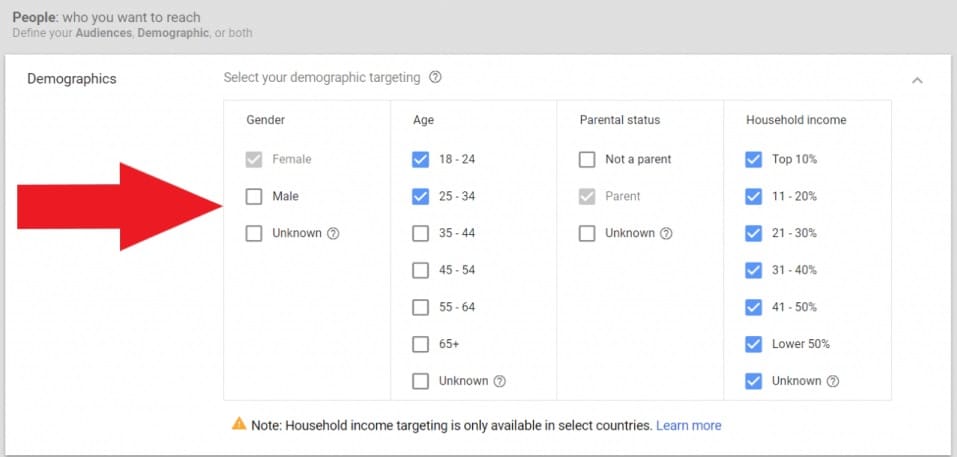Click the Household income column heading

point(796,120)
